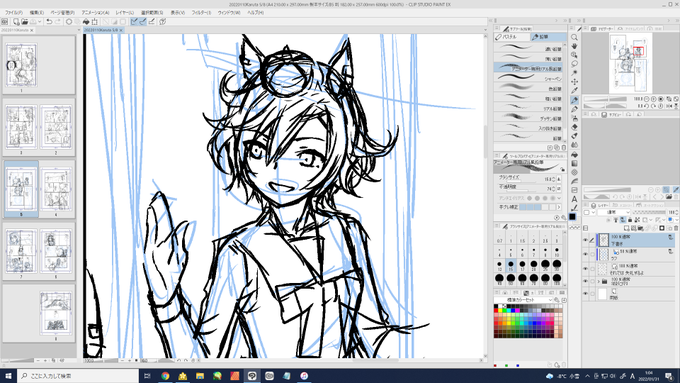Image resolution: width=680 pixels, height=383 pixels.
Task: Open page 1 thumbnail in page manager
Action: click(x=21, y=65)
